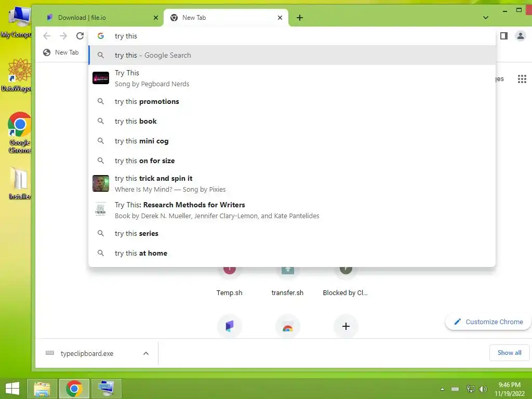Choose 'try this - Google Search' suggestion
This screenshot has width=532, height=399.
coord(292,55)
